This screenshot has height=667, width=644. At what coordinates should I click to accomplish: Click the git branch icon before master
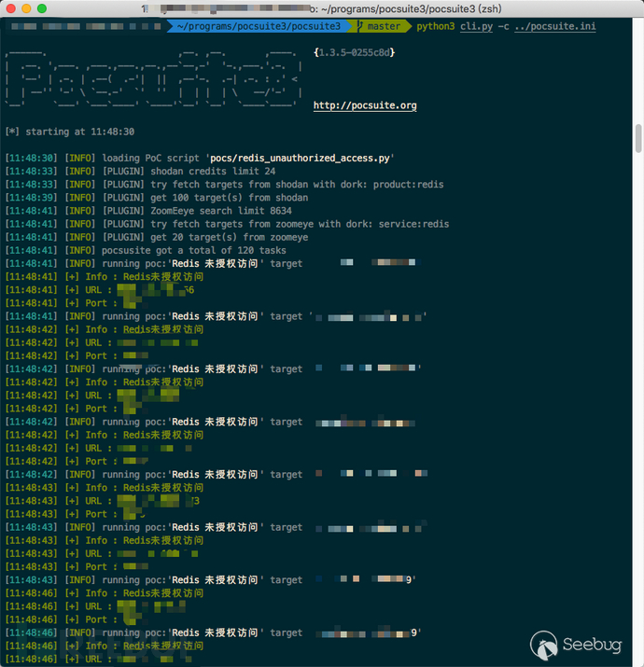coord(360,26)
